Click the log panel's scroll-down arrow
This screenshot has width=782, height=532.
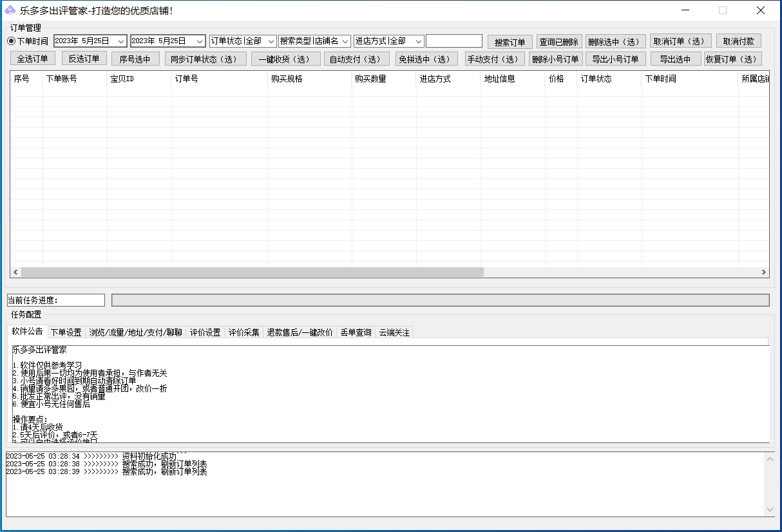point(769,509)
